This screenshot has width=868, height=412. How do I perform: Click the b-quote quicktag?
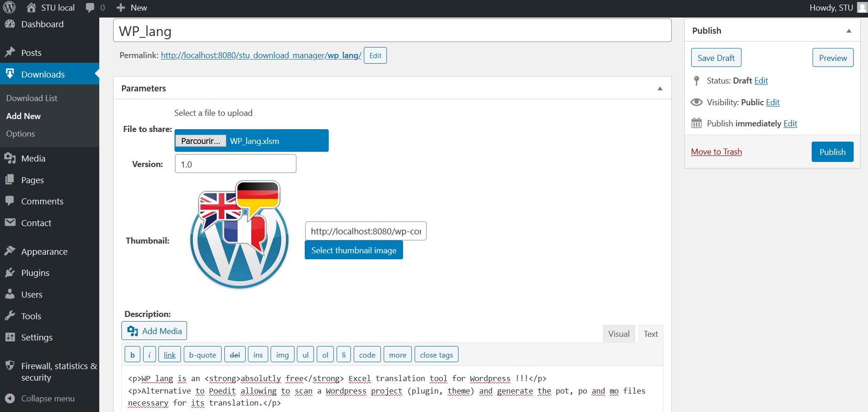click(x=202, y=355)
